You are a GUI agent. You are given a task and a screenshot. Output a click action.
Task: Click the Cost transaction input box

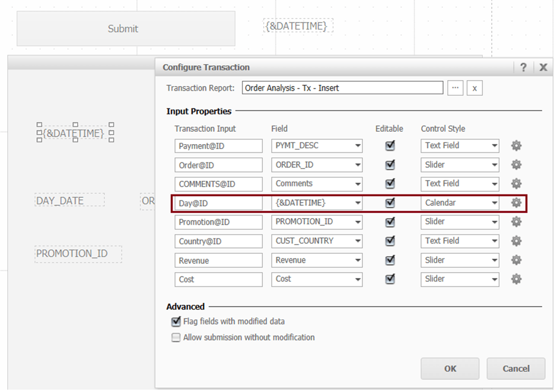[x=218, y=279]
